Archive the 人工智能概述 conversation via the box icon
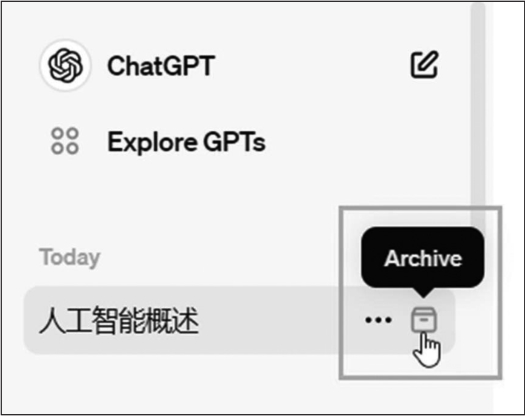 [x=424, y=320]
